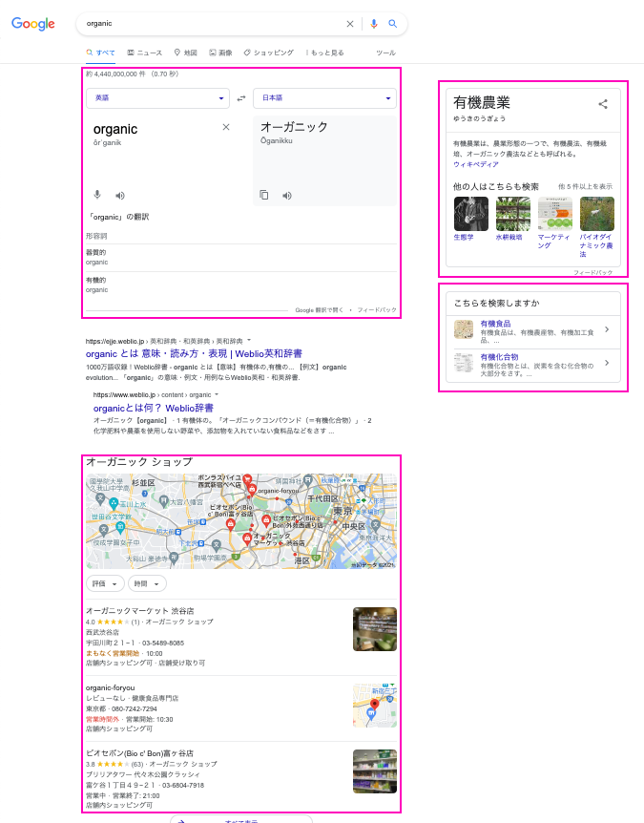Open 有機化合物 suggestion link
Image resolution: width=644 pixels, height=823 pixels.
(499, 357)
